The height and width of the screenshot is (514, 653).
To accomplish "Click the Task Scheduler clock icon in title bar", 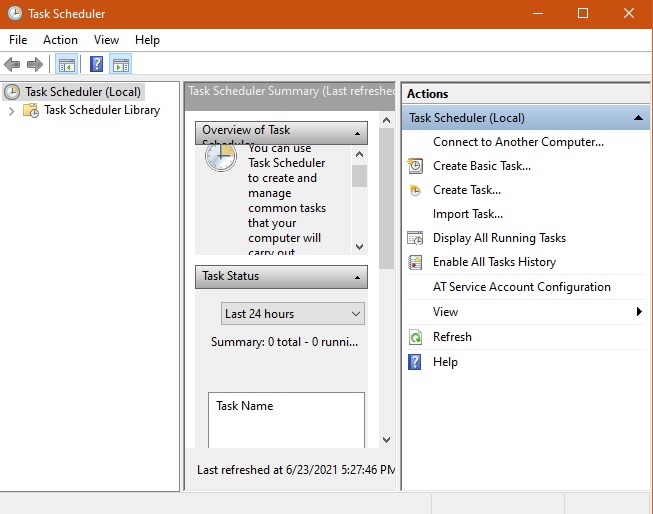I will coord(15,13).
